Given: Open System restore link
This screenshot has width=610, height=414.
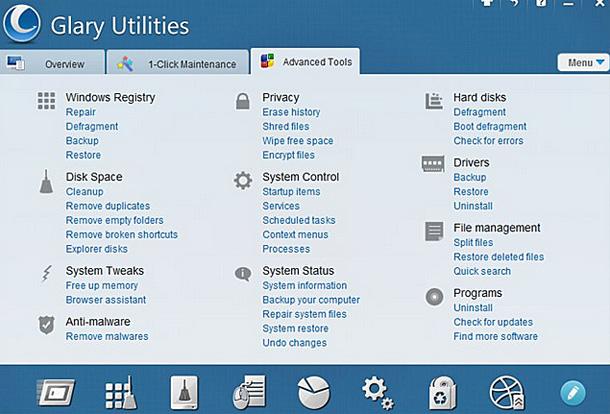Looking at the screenshot, I should point(295,328).
